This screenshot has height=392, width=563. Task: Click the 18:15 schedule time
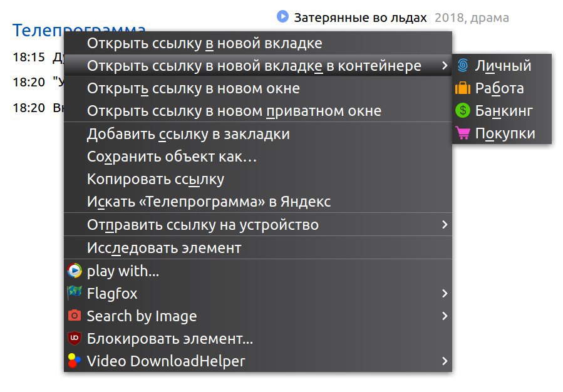29,57
